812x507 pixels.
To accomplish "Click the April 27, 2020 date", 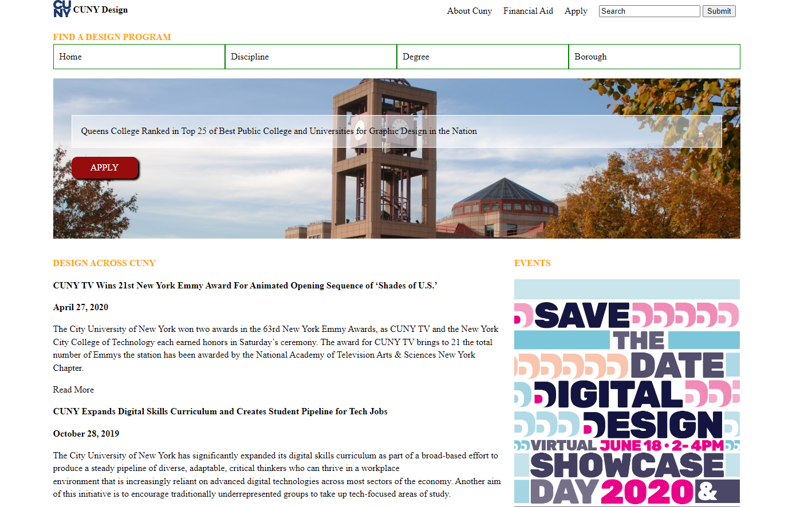I will pos(81,307).
